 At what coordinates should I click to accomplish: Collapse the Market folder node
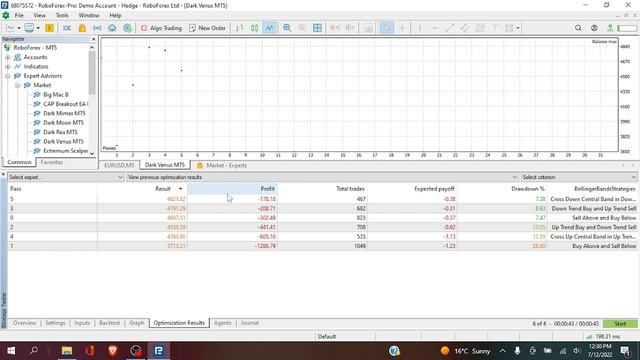17,85
